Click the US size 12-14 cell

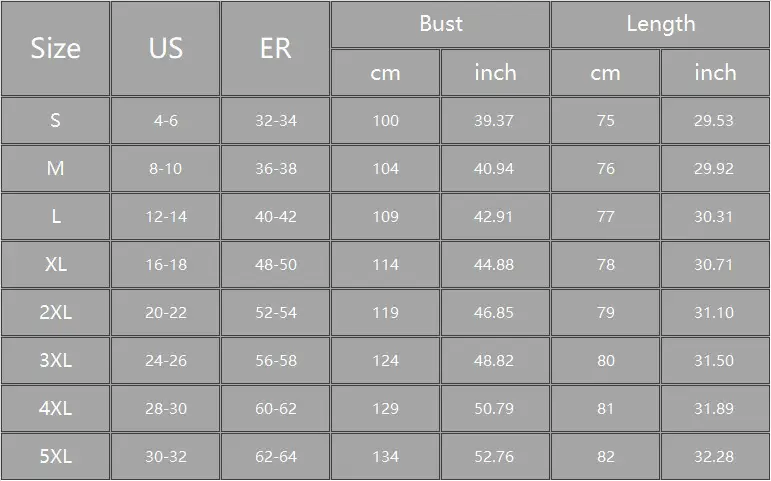pos(166,216)
